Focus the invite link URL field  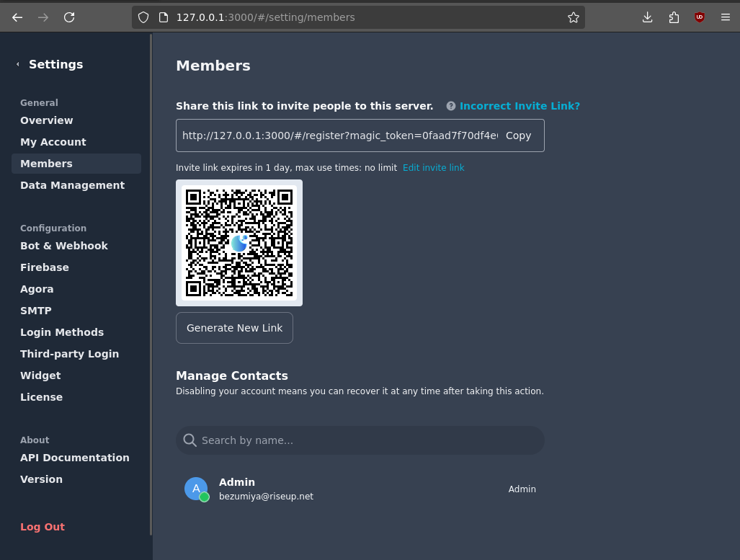340,135
